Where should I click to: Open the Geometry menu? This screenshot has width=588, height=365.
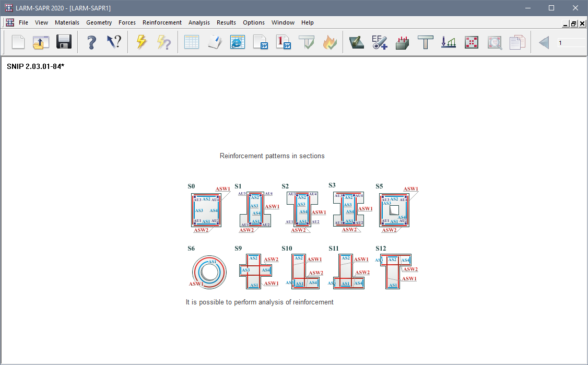[99, 22]
